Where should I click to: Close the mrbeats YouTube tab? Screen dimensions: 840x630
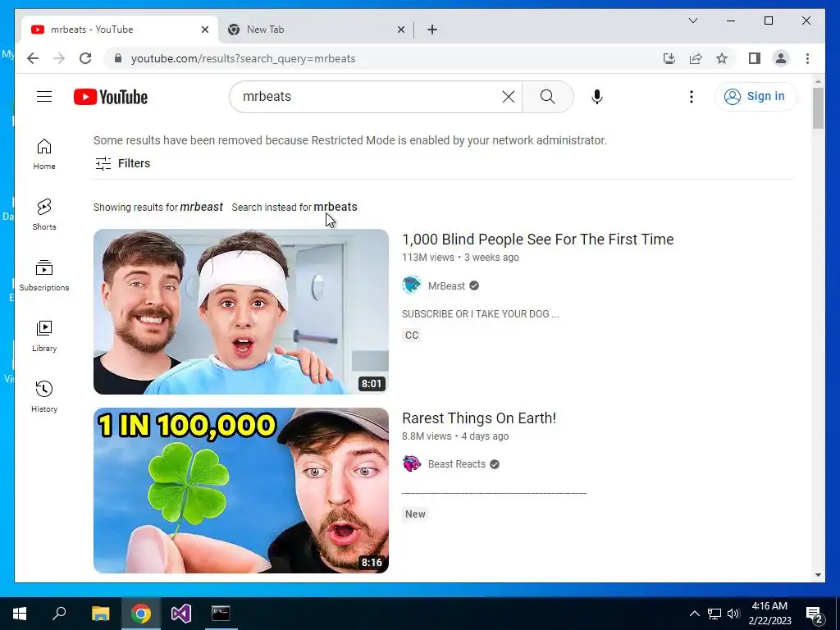coord(204,30)
